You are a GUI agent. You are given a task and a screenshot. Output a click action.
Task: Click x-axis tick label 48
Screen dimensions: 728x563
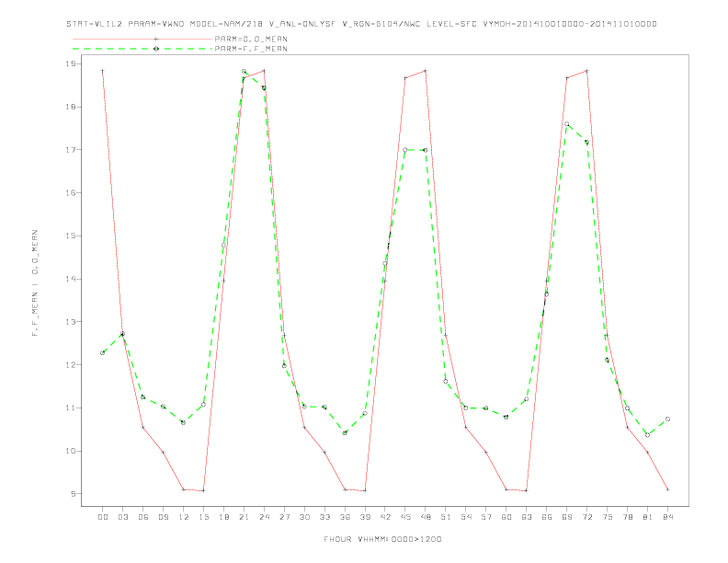[x=426, y=517]
